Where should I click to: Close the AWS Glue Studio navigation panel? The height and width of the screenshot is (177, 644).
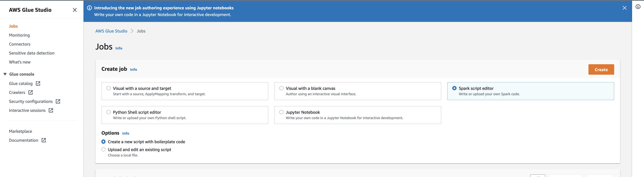[75, 10]
